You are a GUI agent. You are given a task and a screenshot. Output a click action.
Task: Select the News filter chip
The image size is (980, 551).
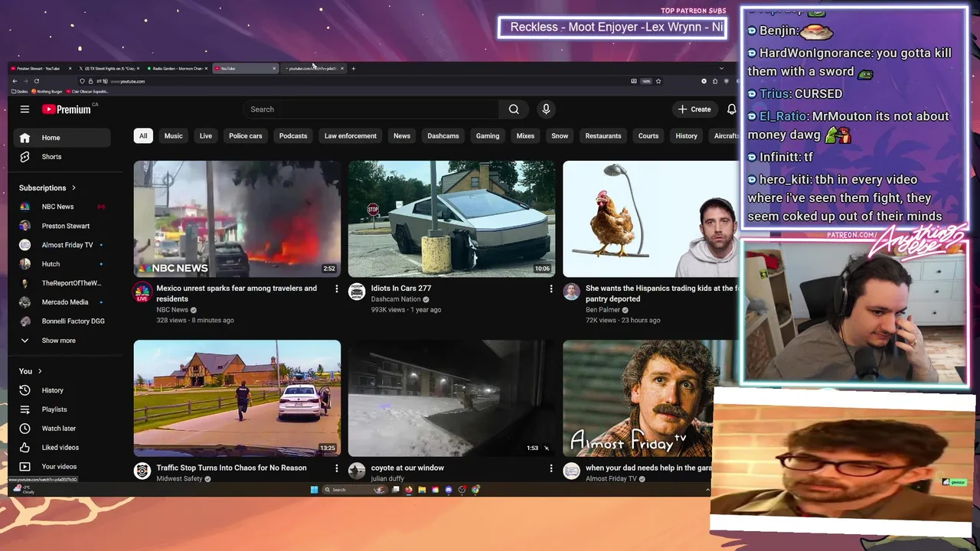(x=402, y=136)
